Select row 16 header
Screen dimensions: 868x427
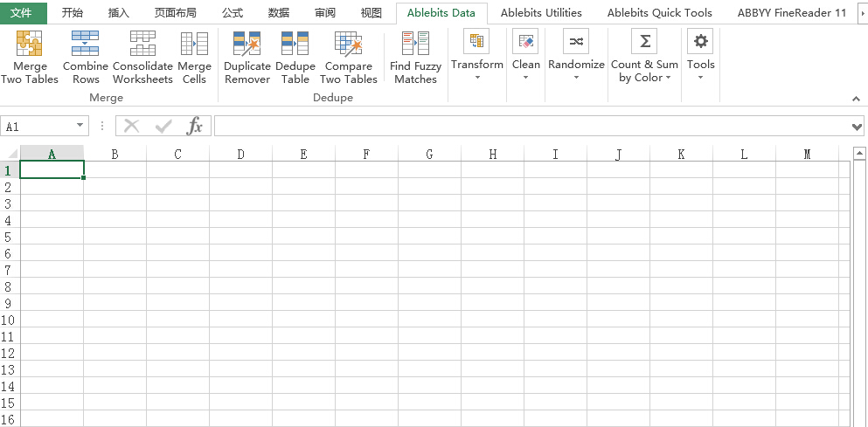(10, 418)
